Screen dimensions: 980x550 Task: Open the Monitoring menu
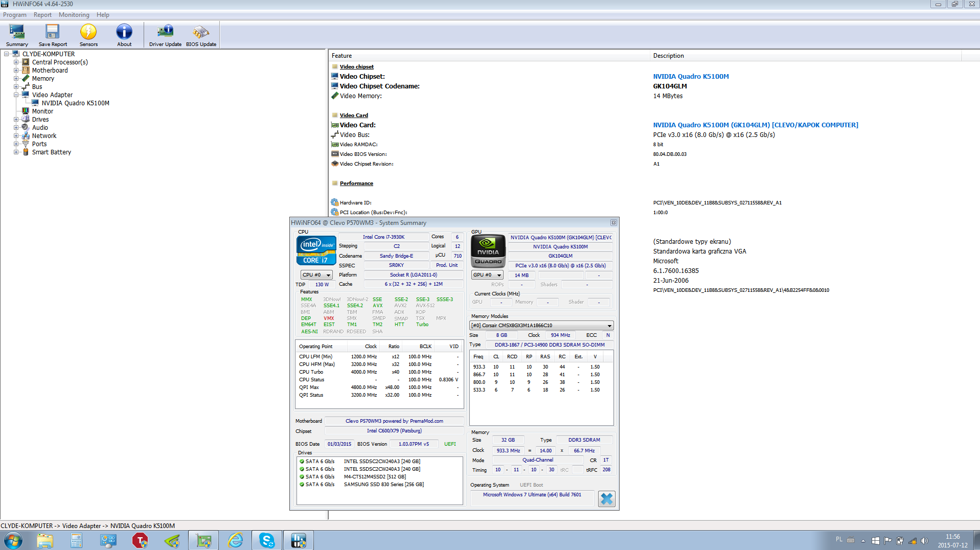(74, 15)
